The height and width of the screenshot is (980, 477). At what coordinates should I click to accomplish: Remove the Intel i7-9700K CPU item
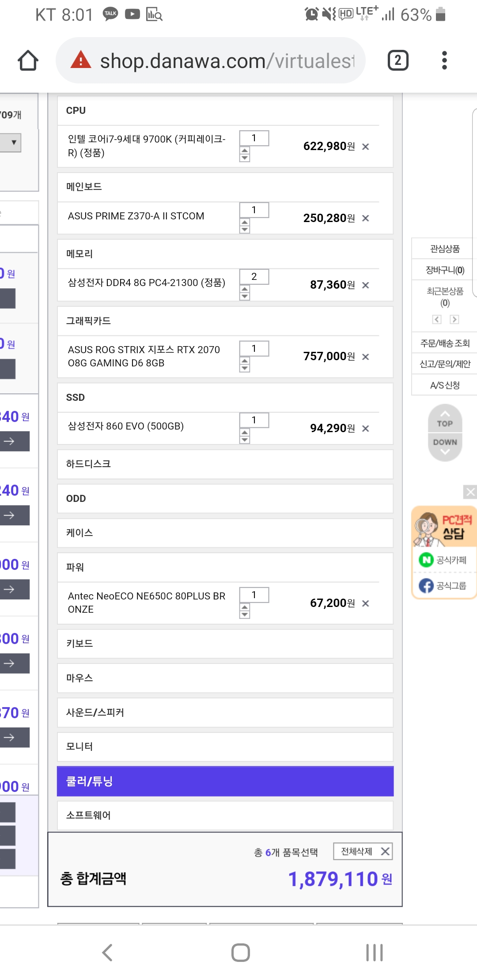(x=366, y=147)
